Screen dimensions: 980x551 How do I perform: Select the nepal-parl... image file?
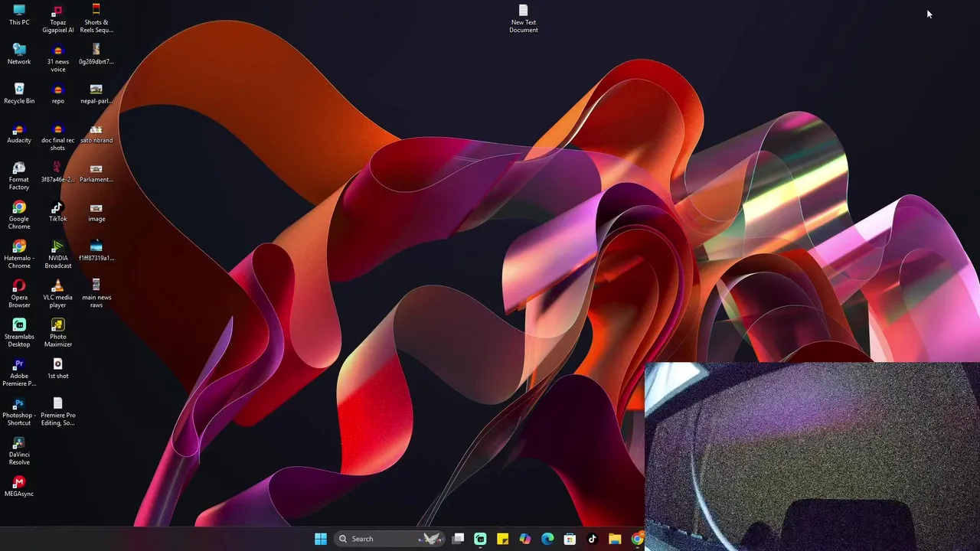coord(96,93)
